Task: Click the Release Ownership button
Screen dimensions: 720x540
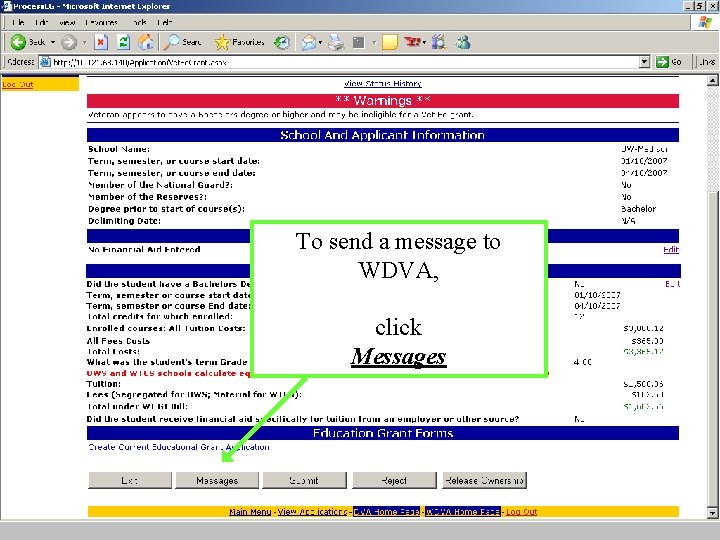Action: pos(484,480)
